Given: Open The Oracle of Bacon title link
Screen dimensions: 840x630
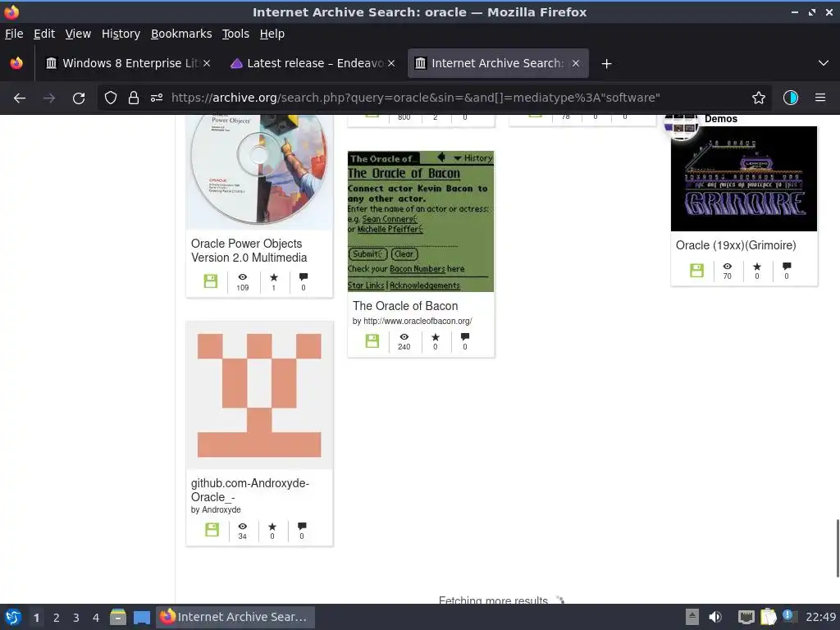Looking at the screenshot, I should (x=405, y=306).
